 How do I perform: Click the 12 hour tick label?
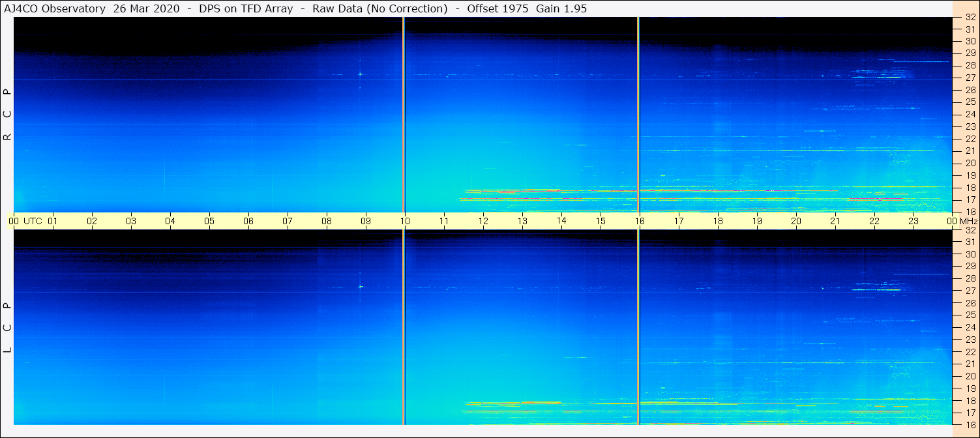point(483,221)
